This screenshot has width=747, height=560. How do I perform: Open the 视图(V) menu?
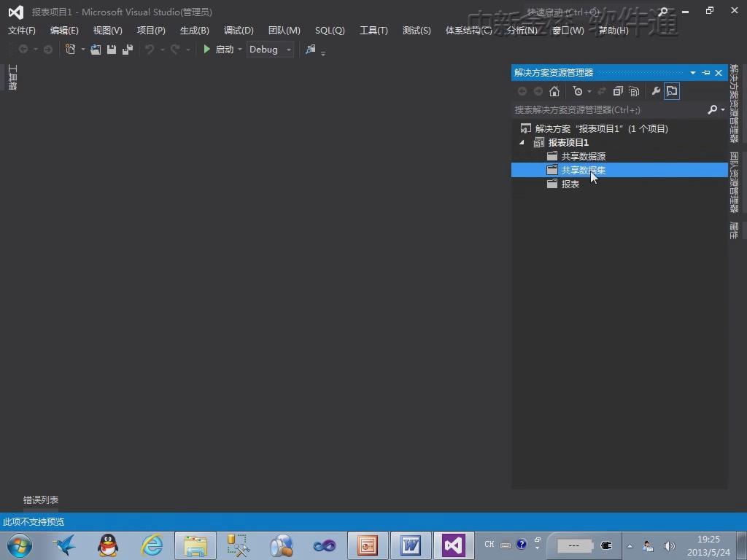click(x=108, y=31)
